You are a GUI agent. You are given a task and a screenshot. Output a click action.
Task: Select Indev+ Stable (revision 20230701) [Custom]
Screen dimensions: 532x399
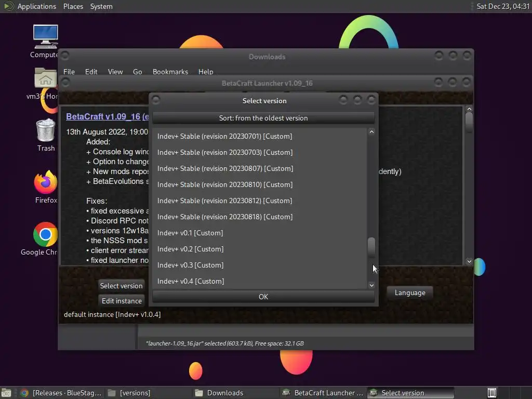(260, 137)
